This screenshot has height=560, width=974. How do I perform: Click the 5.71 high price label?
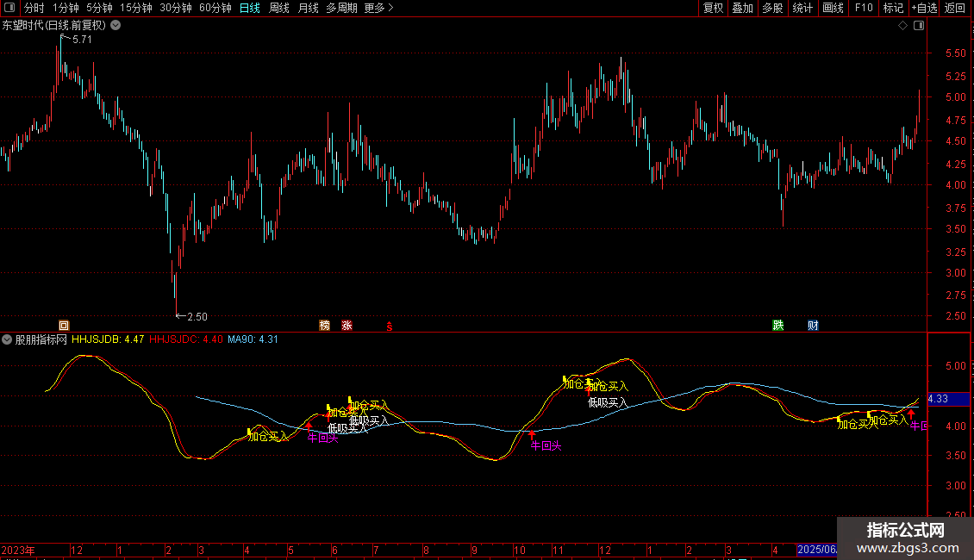pos(82,40)
